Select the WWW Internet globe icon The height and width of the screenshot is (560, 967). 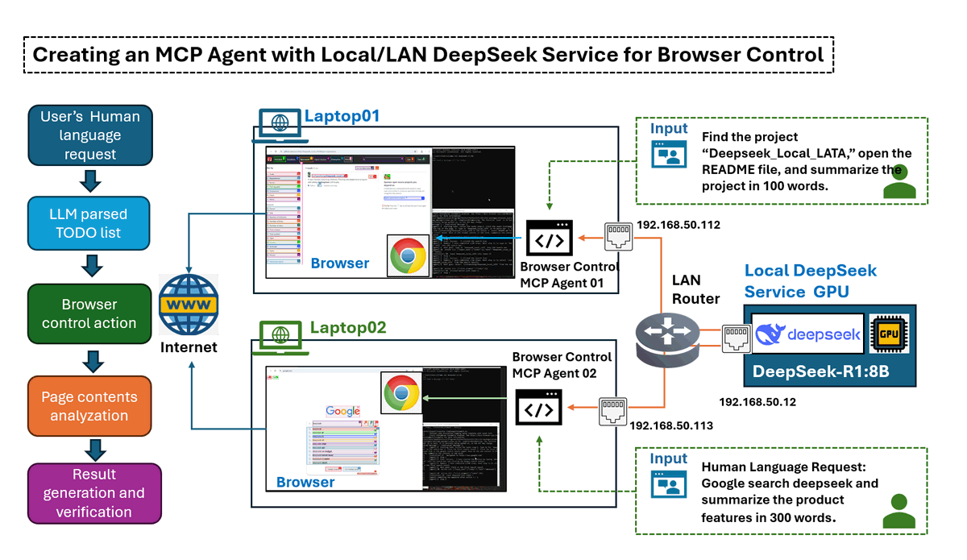tap(189, 305)
